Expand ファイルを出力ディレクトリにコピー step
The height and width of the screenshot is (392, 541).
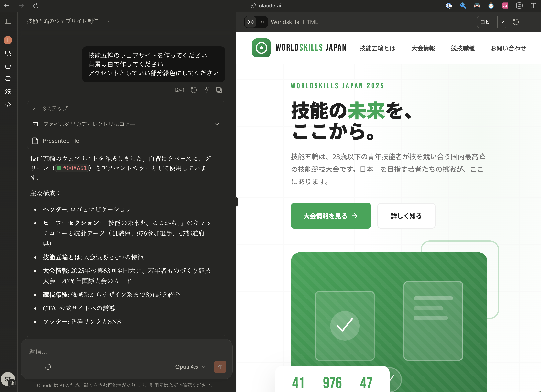[126, 124]
